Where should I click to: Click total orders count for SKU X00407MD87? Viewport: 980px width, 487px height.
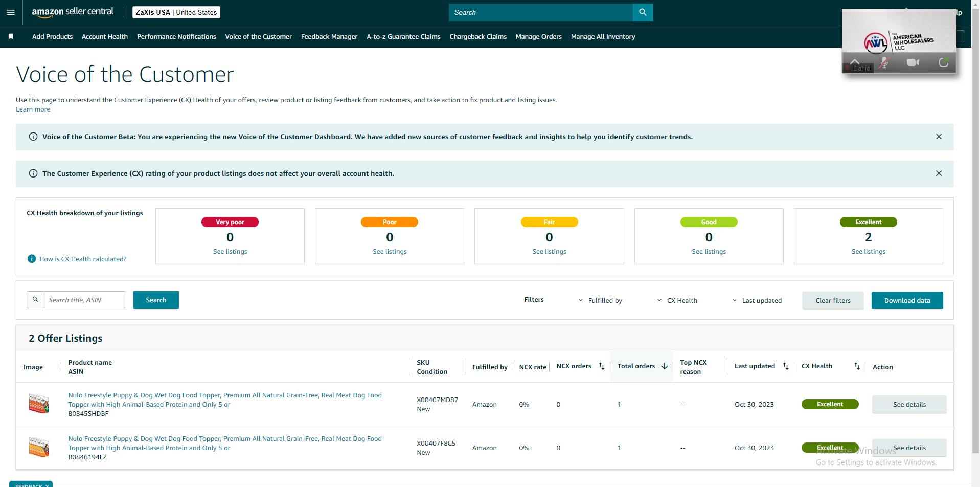[x=619, y=404]
